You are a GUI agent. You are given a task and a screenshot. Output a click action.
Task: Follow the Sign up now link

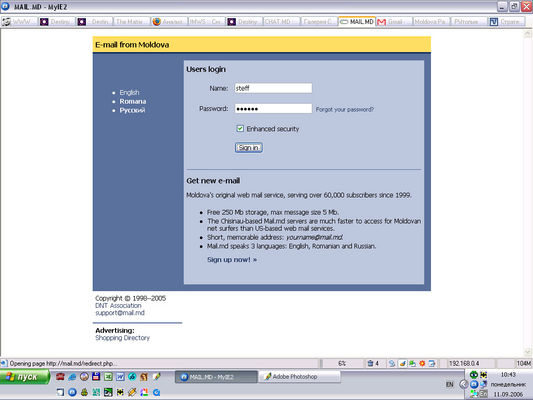point(232,260)
